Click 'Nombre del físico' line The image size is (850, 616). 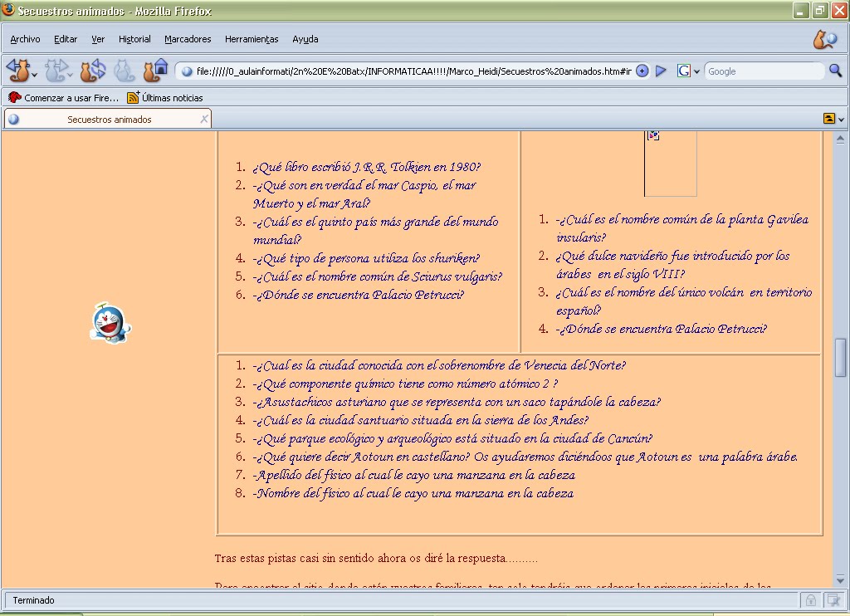coord(413,493)
